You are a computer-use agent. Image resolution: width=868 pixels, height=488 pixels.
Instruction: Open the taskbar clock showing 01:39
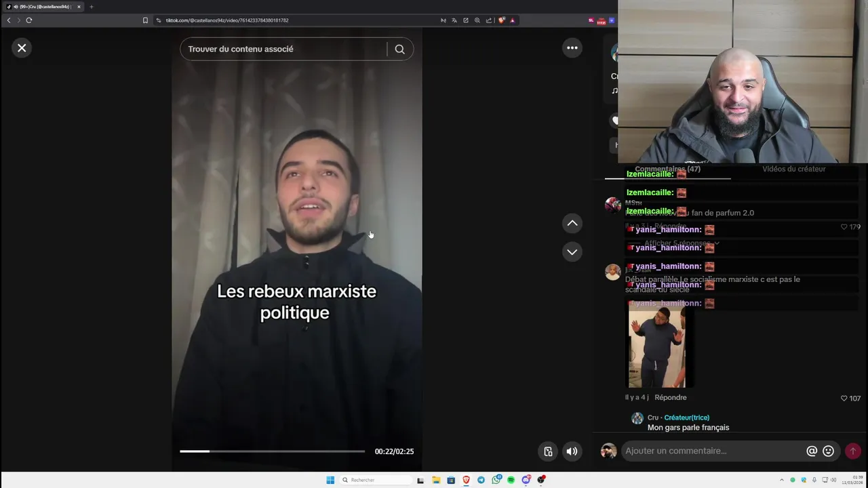pos(852,480)
